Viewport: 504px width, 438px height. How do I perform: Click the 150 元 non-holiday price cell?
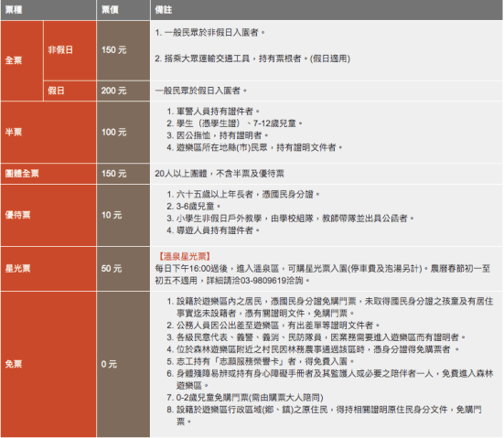pyautogui.click(x=123, y=50)
